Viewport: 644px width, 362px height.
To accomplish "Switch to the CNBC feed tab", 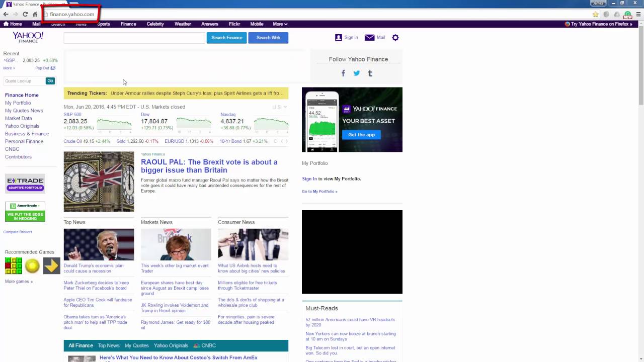I will pyautogui.click(x=205, y=346).
